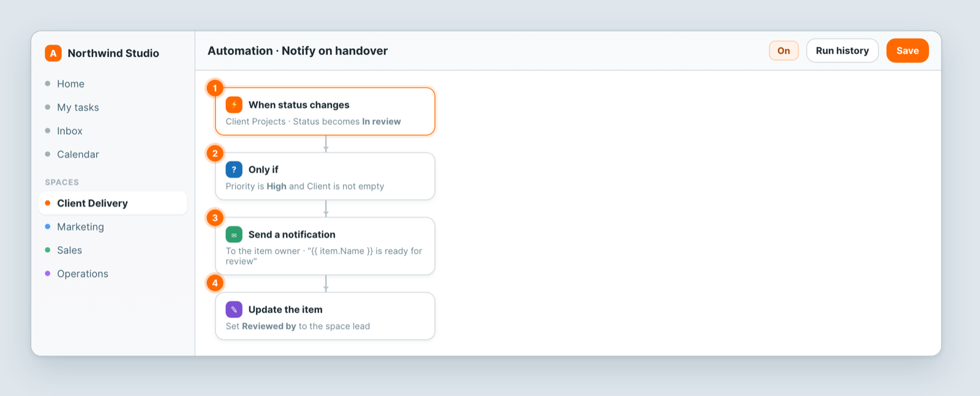Click the 'SPACES' section label
The width and height of the screenshot is (980, 396).
62,182
